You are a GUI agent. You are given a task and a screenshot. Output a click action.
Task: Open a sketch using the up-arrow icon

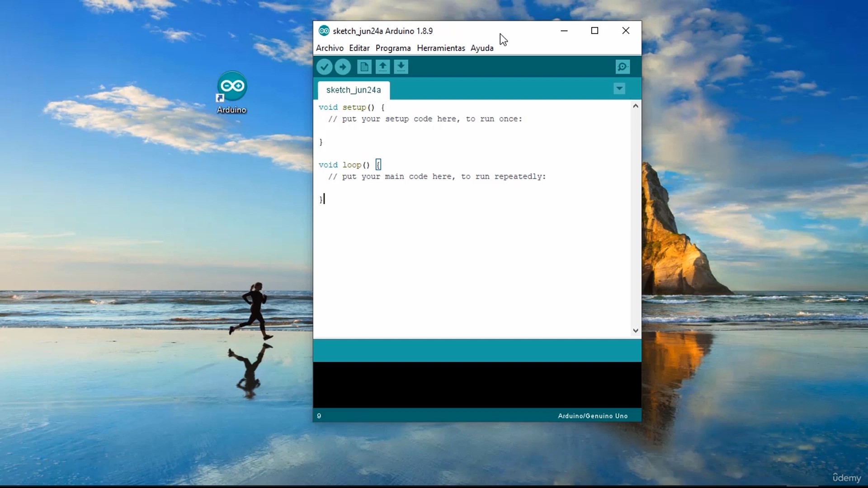pos(382,67)
